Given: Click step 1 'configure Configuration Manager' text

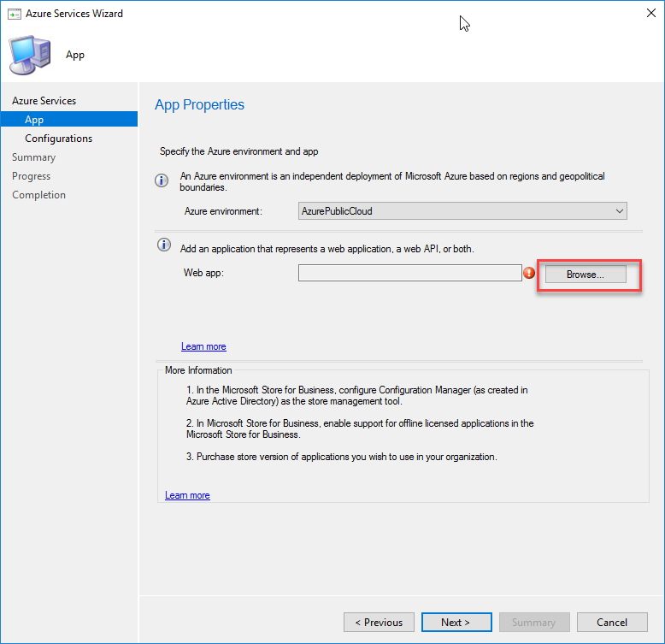Looking at the screenshot, I should [x=356, y=395].
